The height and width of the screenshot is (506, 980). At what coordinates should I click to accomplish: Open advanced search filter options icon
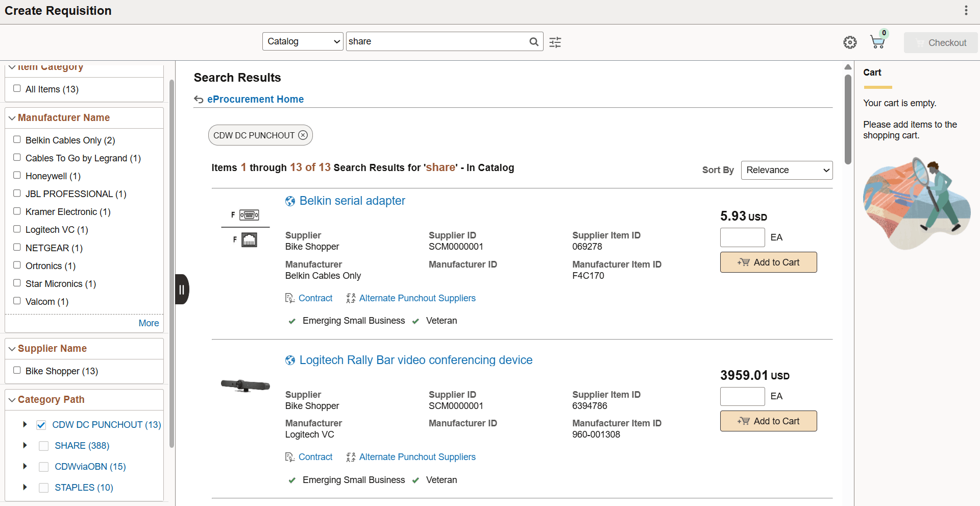[x=555, y=42]
